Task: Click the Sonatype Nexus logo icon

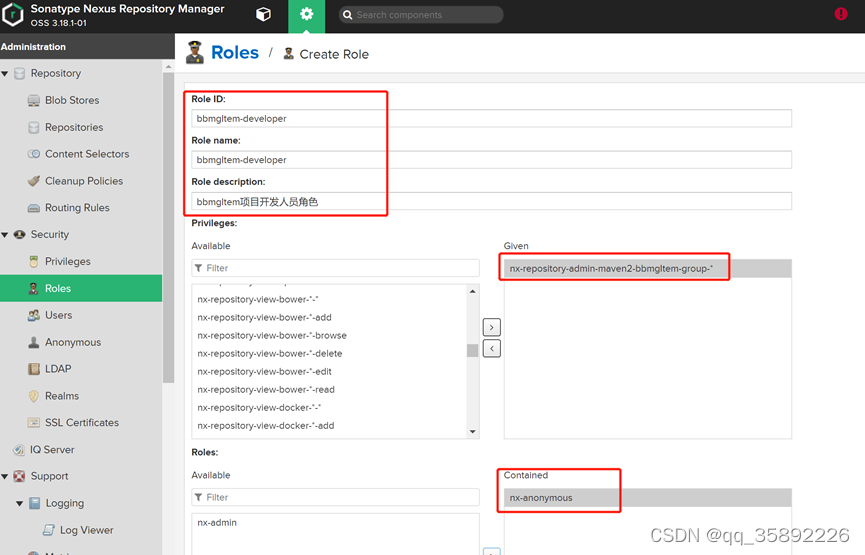Action: tap(12, 15)
